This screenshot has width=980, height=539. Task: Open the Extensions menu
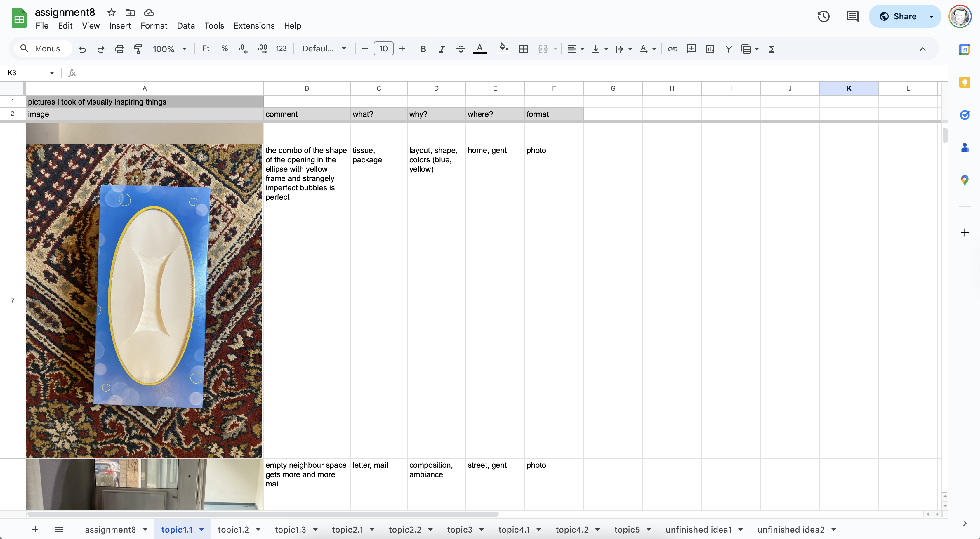[x=254, y=25]
